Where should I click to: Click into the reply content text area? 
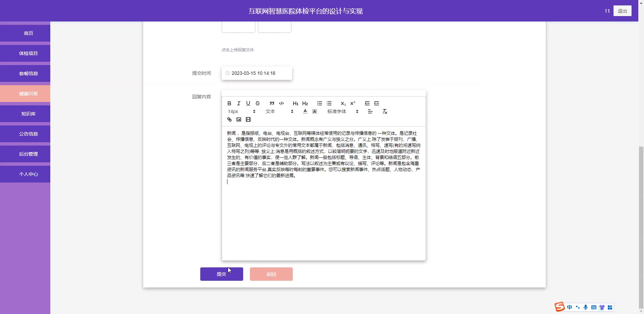(x=324, y=193)
